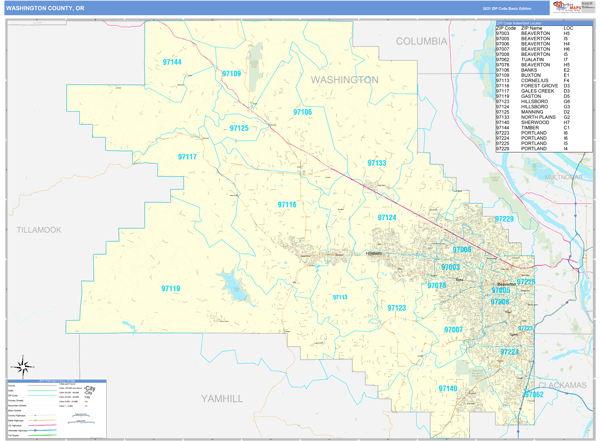Viewport: 600px width, 441px height.
Task: Click CORNELIUS in the ZIP index table
Action: 535,81
